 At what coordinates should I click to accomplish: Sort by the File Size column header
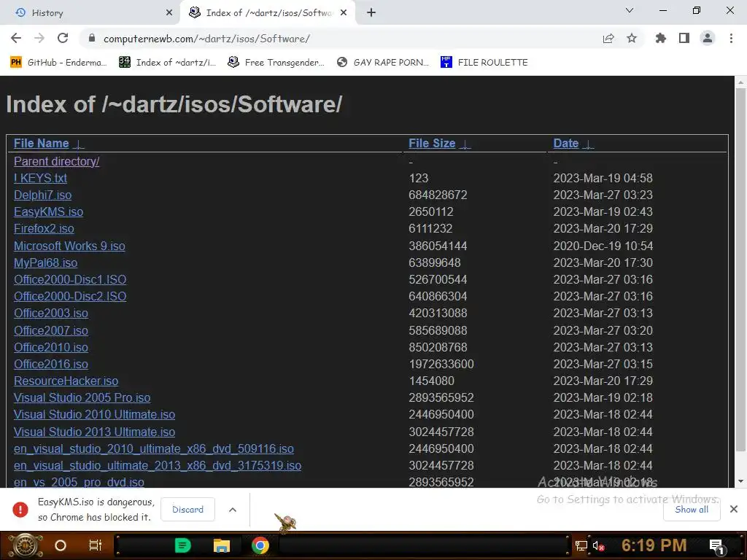point(432,144)
